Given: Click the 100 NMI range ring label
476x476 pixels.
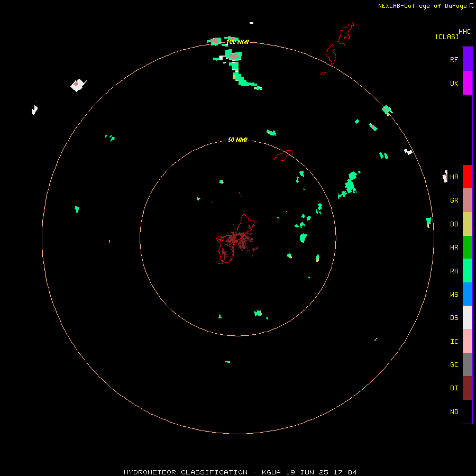Looking at the screenshot, I should coord(237,42).
